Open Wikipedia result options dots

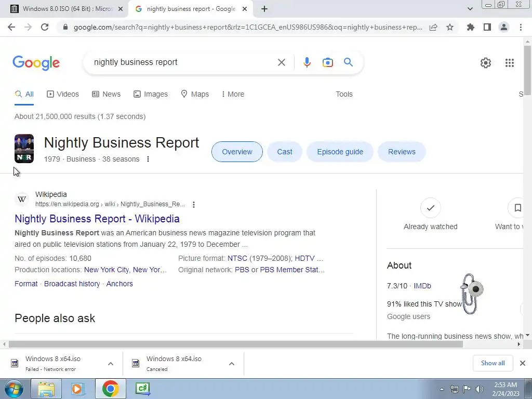194,205
